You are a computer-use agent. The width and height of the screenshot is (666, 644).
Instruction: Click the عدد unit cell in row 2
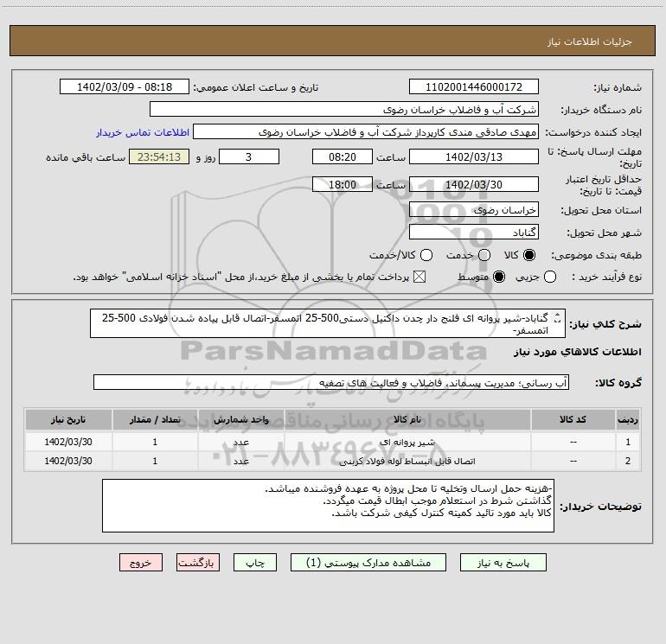point(240,461)
